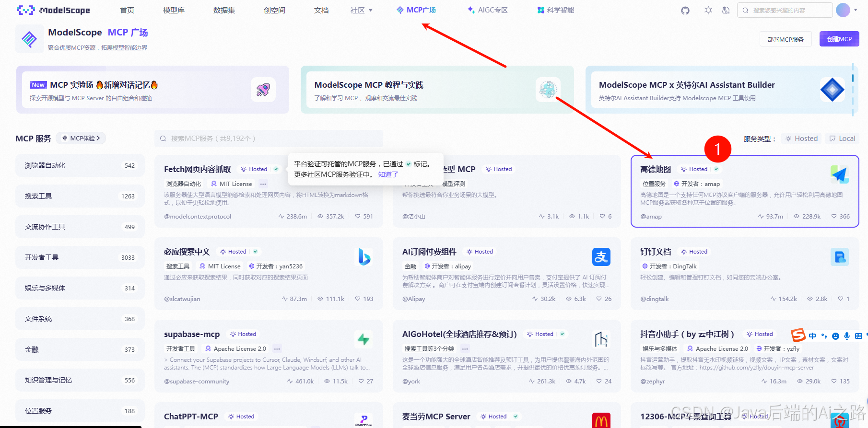
Task: Open the language switch icon in header
Action: [x=726, y=10]
